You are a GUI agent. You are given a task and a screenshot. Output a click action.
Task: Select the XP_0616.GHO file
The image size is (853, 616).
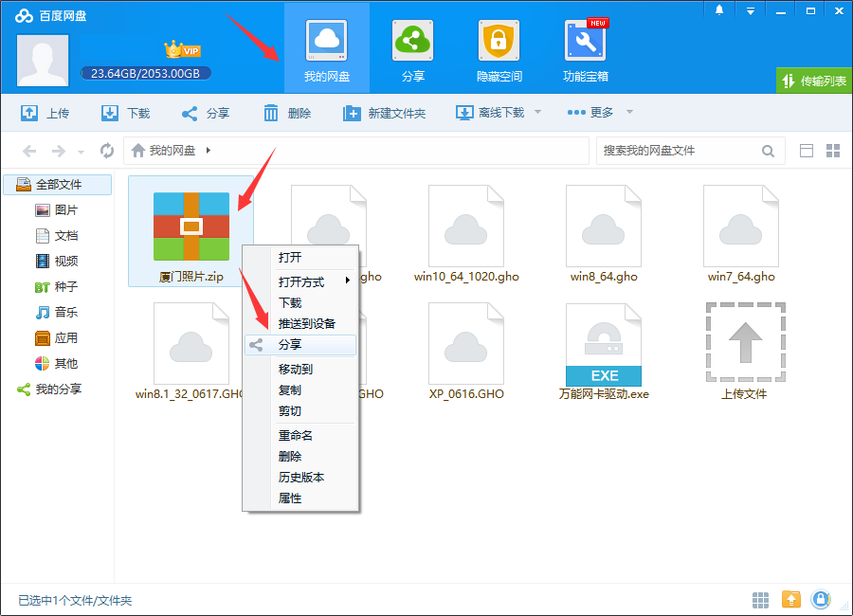pos(466,352)
